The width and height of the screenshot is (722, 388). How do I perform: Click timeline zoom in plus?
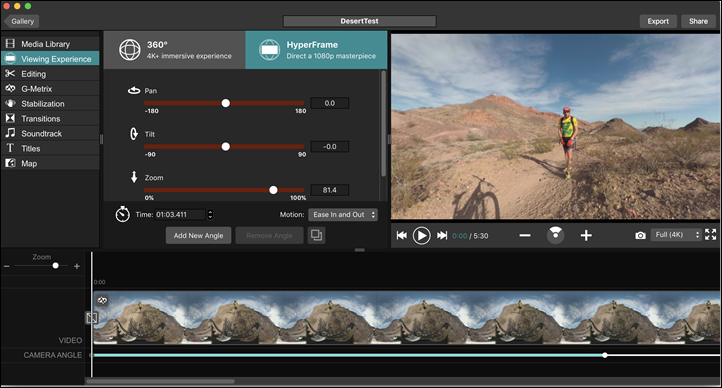click(77, 266)
